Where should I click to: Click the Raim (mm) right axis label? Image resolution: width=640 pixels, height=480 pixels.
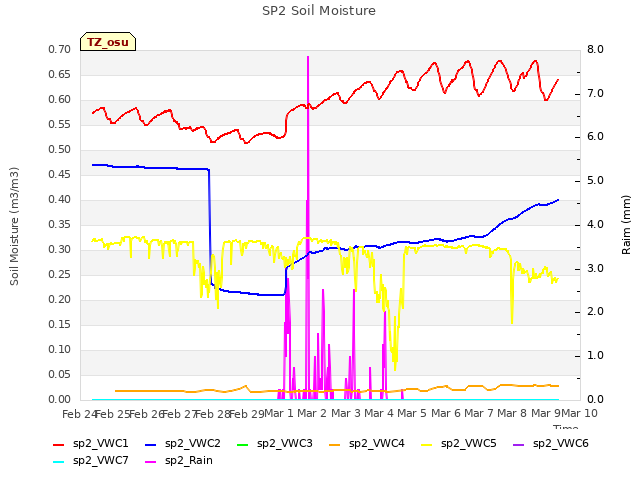[626, 225]
